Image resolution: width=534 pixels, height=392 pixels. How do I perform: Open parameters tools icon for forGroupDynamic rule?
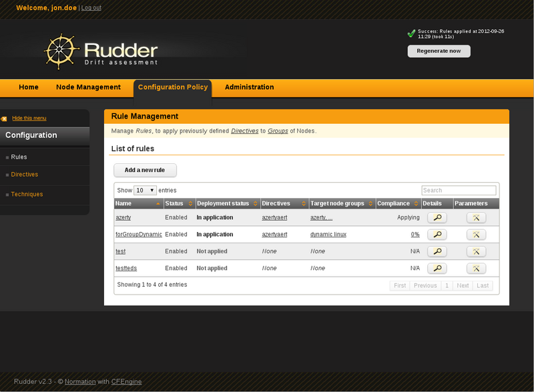pyautogui.click(x=476, y=235)
